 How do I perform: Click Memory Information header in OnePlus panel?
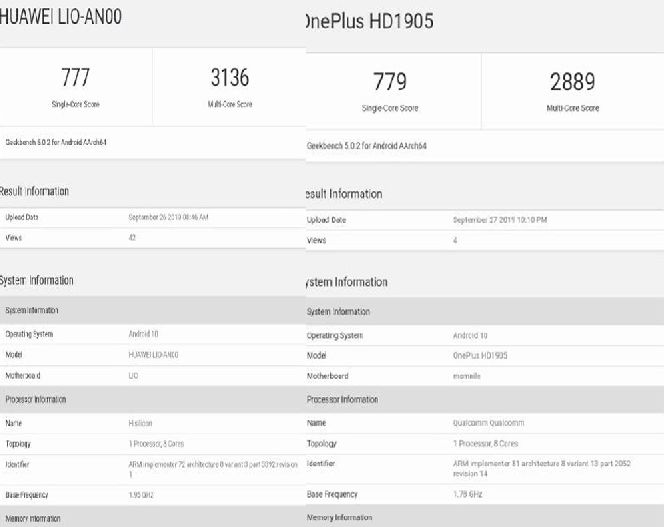point(339,517)
